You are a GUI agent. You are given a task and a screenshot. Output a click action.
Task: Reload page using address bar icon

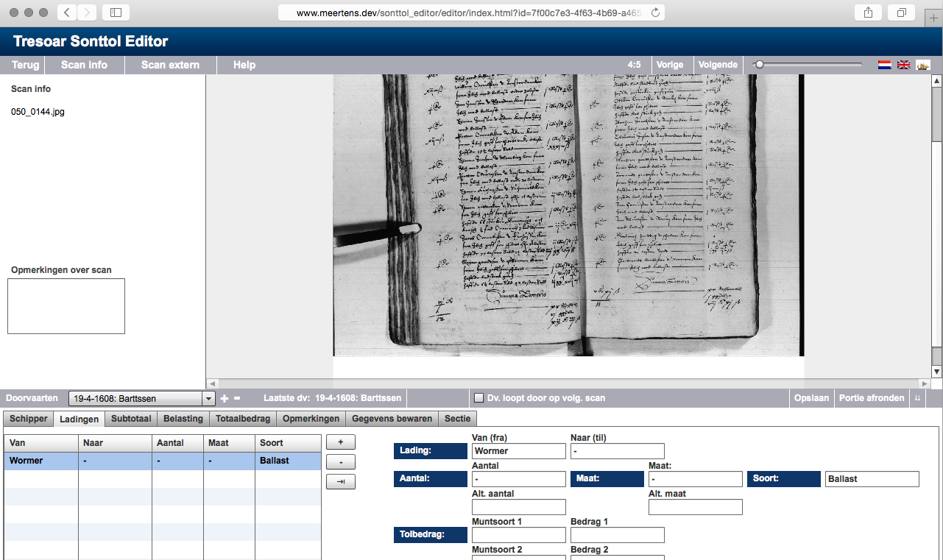pos(655,13)
